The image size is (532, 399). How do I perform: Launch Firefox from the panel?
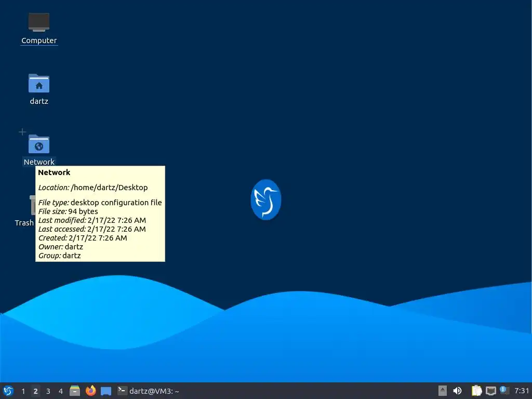(90, 391)
